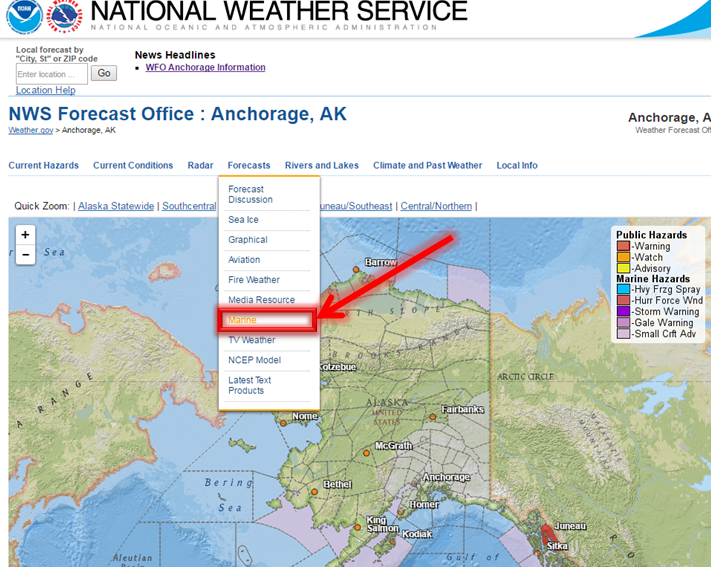Zoom in the map with plus button

point(25,235)
